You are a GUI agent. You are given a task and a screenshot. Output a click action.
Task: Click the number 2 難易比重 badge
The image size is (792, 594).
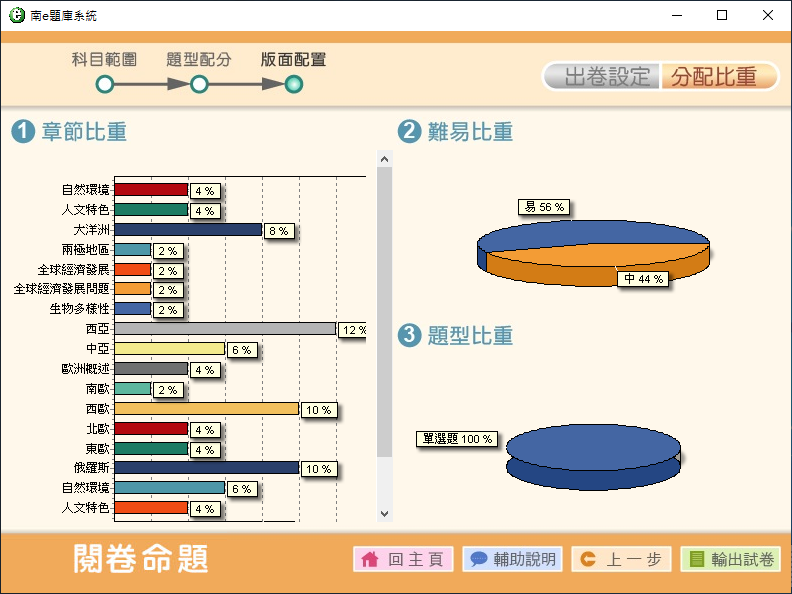click(x=409, y=132)
